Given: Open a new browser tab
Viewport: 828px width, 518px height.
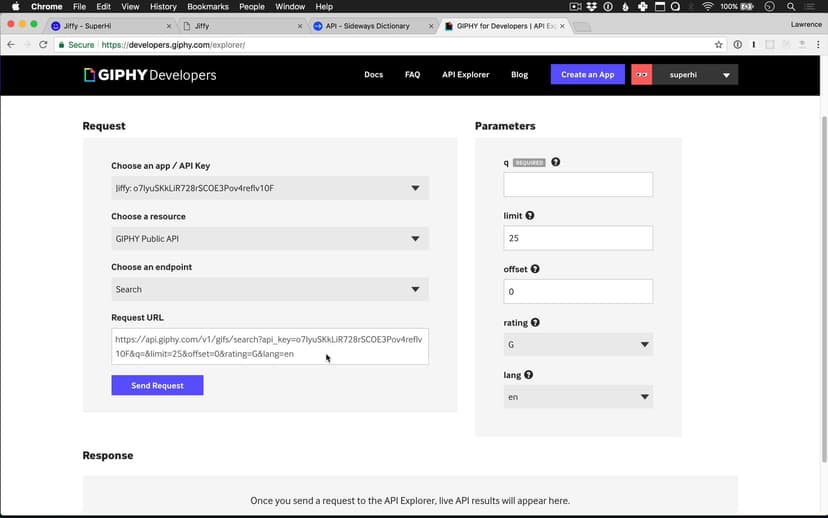Looking at the screenshot, I should point(582,26).
